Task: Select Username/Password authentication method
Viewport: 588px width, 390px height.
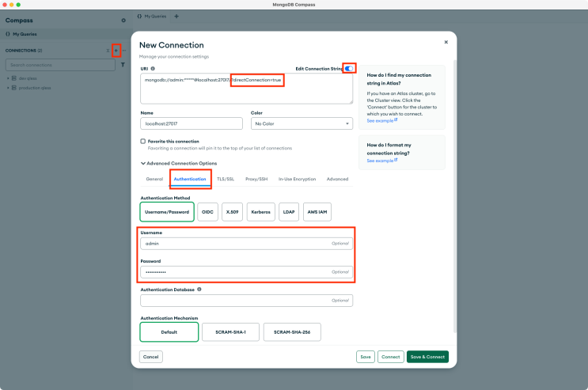Action: pyautogui.click(x=167, y=212)
